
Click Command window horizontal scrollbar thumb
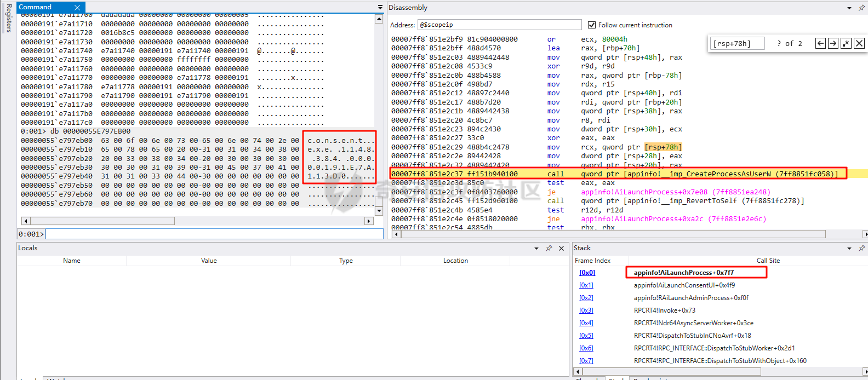102,221
